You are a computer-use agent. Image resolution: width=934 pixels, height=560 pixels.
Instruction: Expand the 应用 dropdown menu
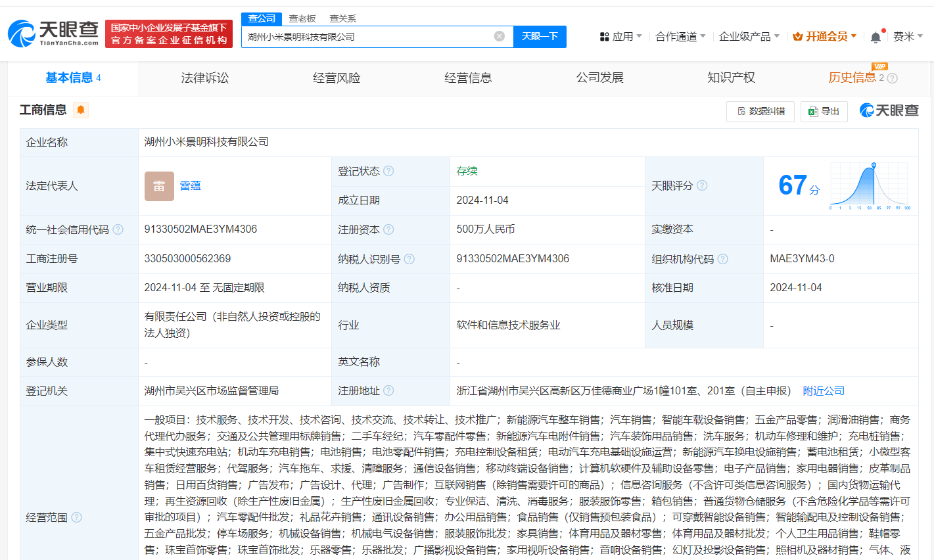pyautogui.click(x=621, y=37)
